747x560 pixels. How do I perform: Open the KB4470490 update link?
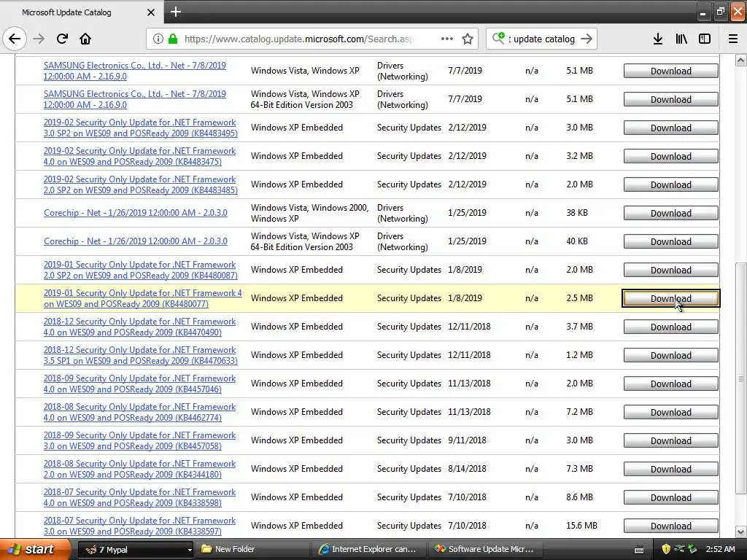coord(139,327)
